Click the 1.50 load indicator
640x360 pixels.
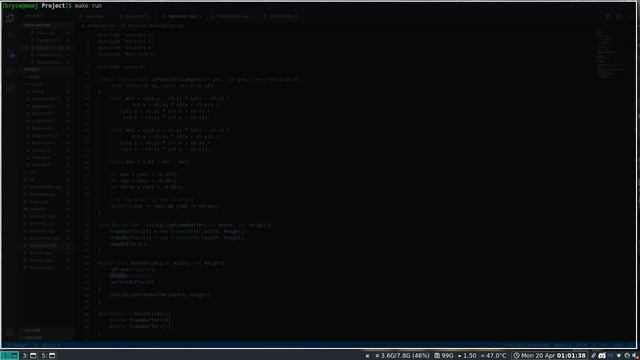467,356
